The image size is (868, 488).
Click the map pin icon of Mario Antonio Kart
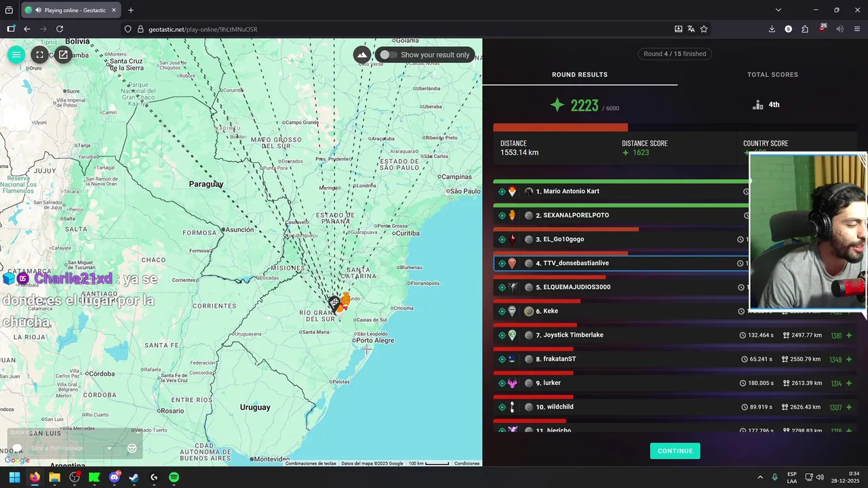512,192
